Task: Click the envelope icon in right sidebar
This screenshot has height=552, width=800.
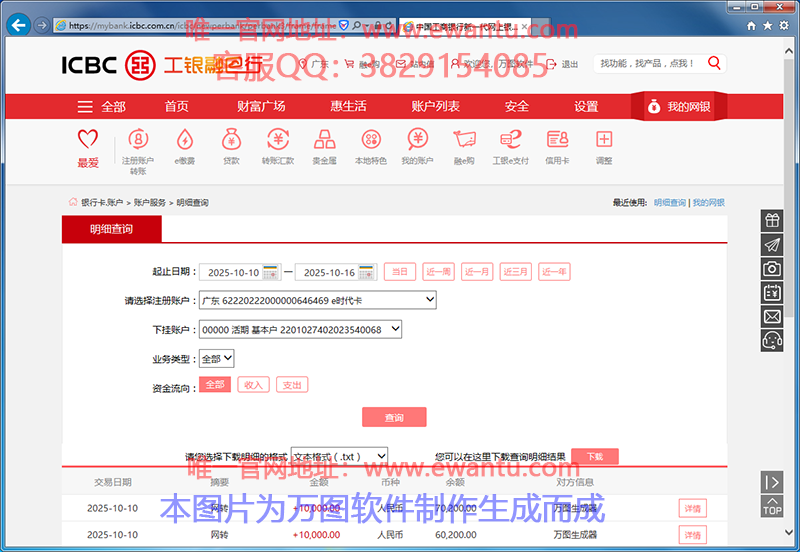Action: tap(772, 317)
